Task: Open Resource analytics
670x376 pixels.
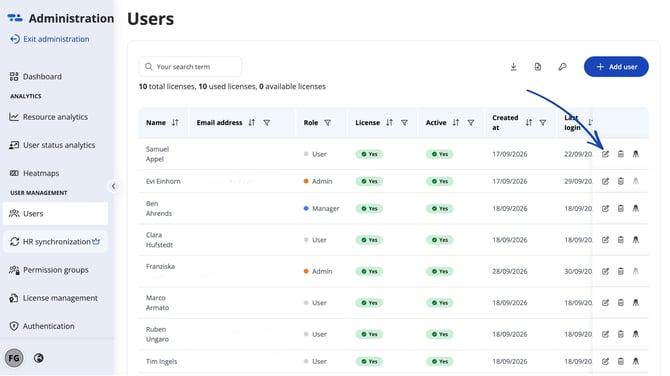Action: (55, 117)
